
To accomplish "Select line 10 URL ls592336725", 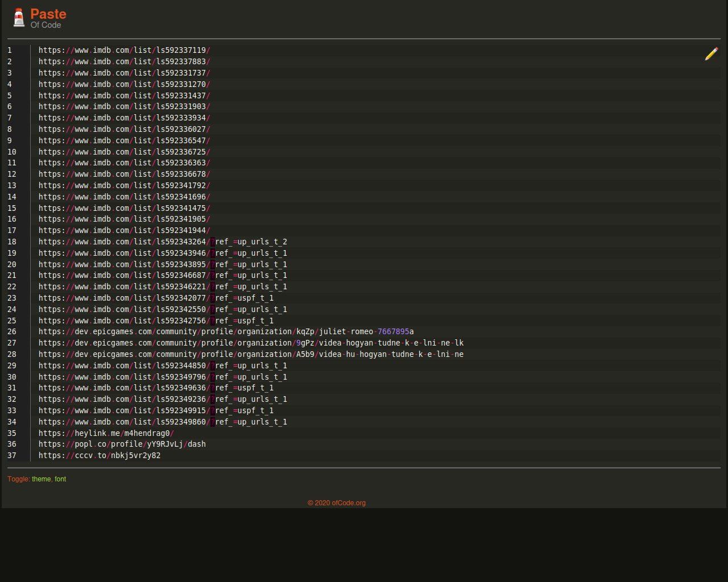I will tap(125, 152).
